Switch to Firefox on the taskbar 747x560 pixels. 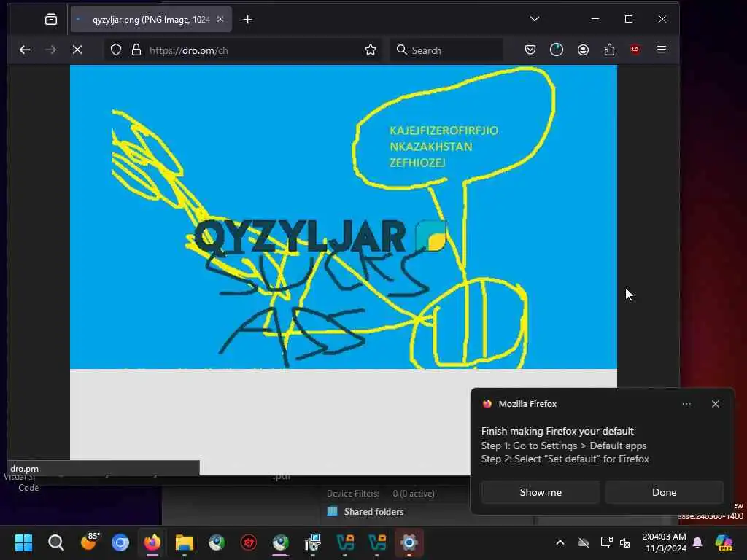click(152, 542)
